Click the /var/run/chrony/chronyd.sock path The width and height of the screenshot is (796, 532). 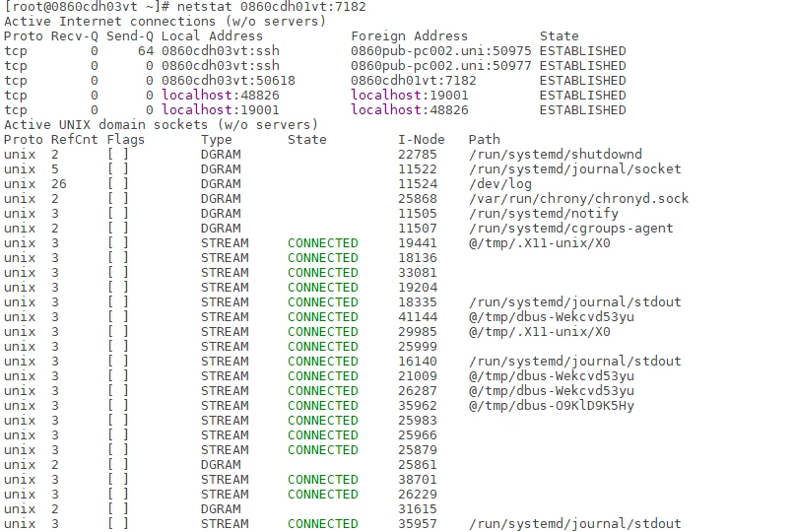tap(578, 198)
